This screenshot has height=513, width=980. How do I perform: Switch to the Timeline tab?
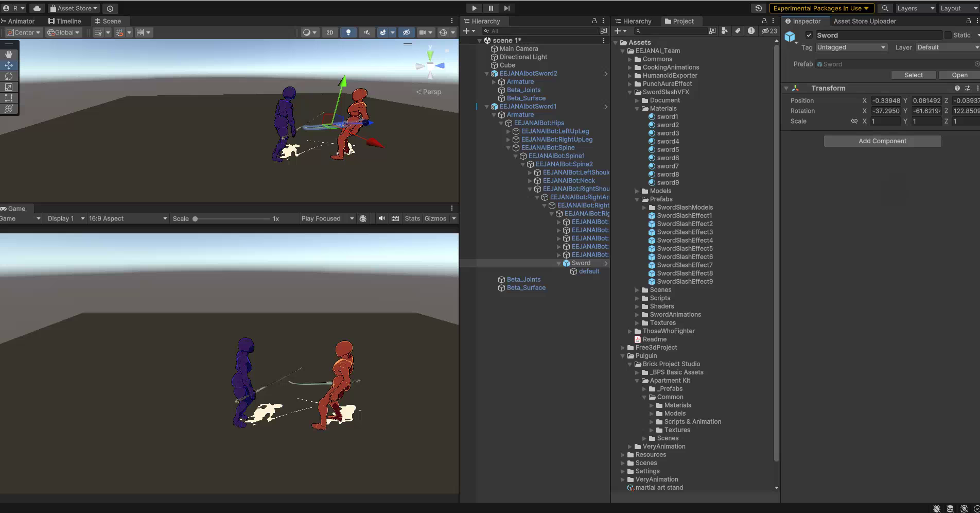click(64, 21)
